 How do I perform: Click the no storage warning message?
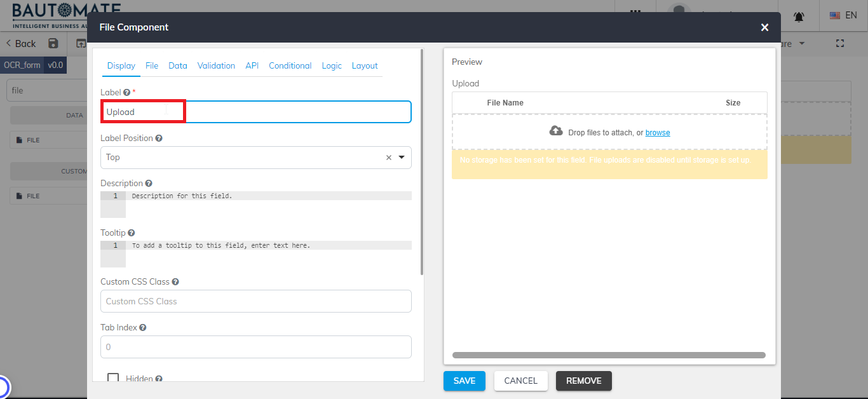(x=609, y=164)
